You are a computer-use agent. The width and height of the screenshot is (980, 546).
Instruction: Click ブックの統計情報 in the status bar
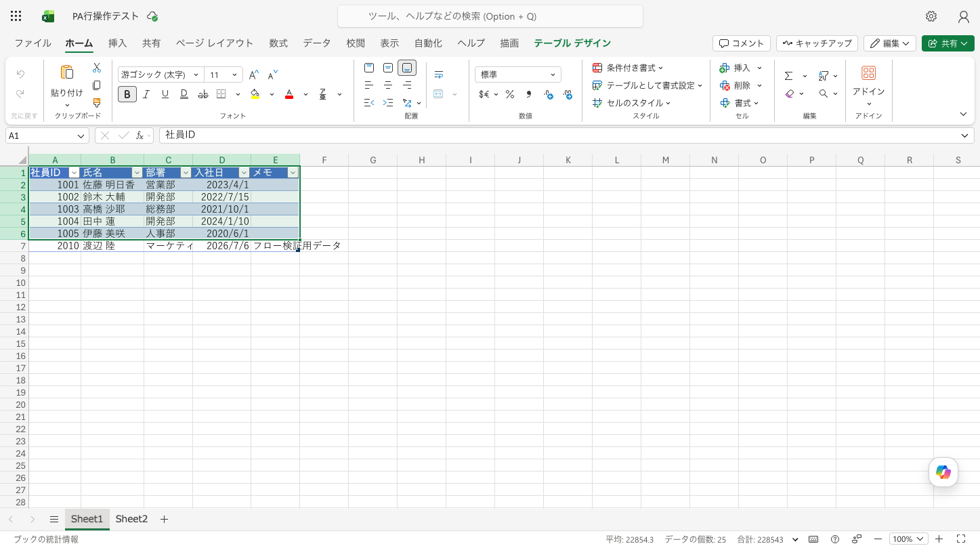point(46,539)
